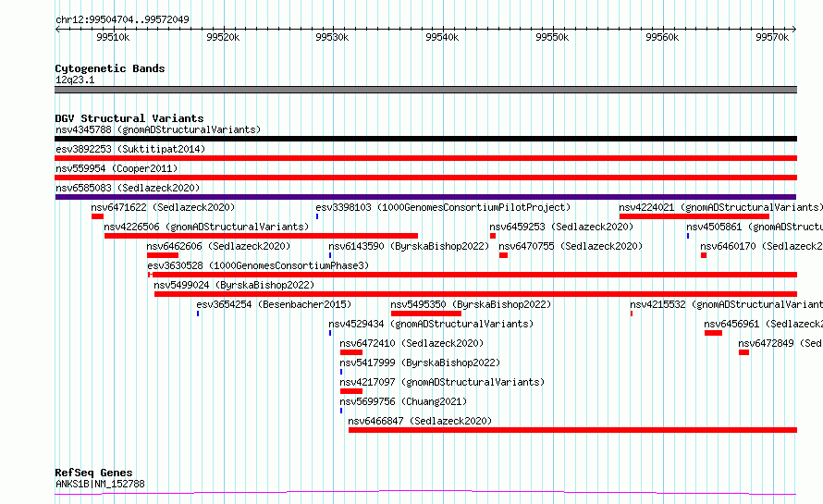Open nsv5499024 (ByrskaBishop2022) label

[x=234, y=285]
